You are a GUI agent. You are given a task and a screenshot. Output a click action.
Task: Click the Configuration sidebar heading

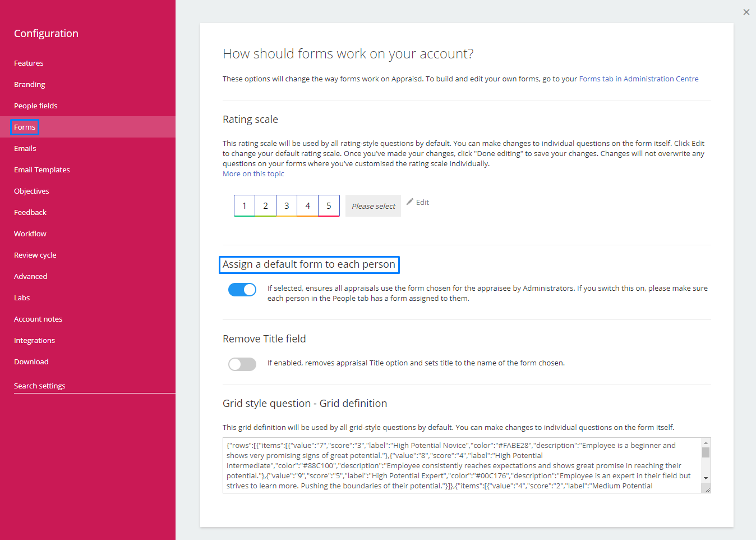46,33
